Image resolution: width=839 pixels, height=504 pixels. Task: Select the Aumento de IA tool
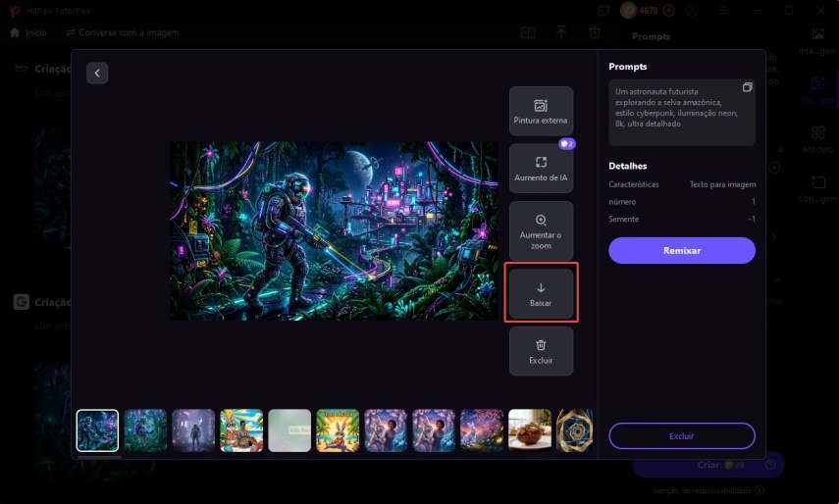(x=541, y=169)
